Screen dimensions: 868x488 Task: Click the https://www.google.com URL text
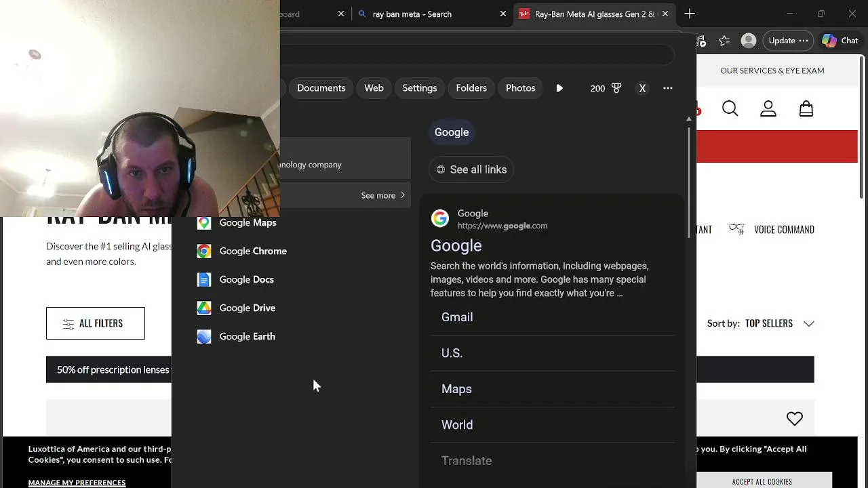[502, 226]
